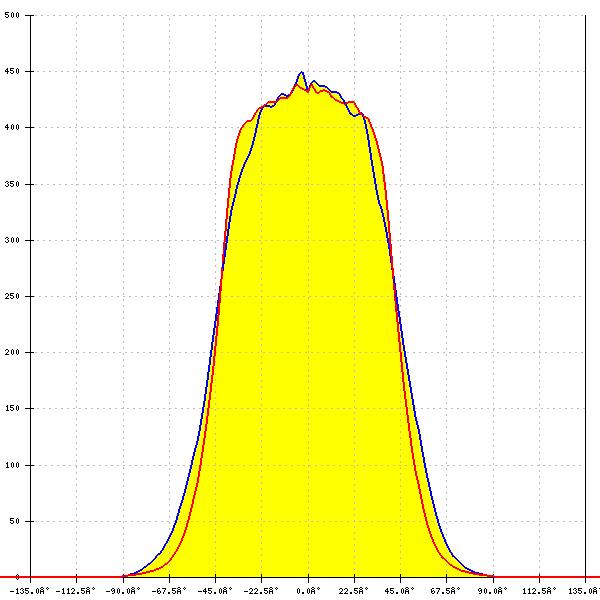Click the 250 y-axis label
Image resolution: width=600 pixels, height=600 pixels.
tap(12, 296)
